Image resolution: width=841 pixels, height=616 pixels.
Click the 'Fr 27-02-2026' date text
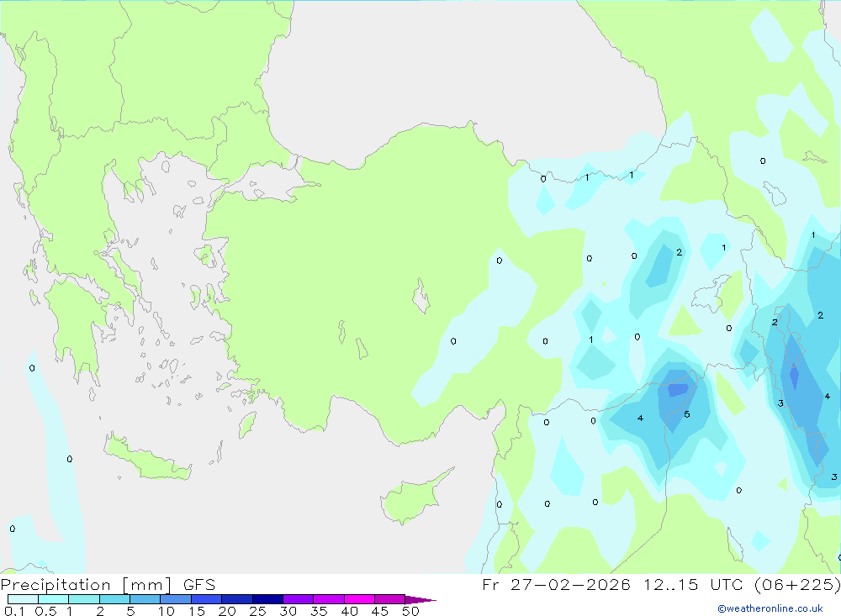(x=556, y=585)
